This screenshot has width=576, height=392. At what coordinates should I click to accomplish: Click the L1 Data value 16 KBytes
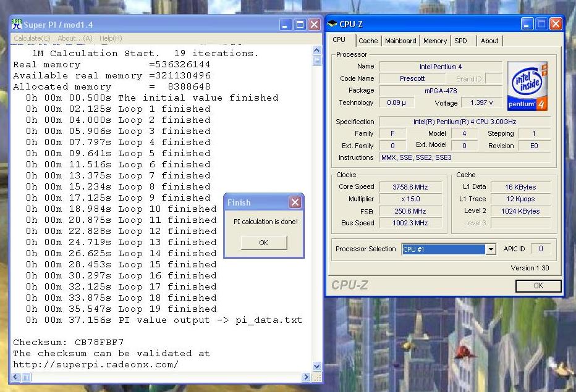(520, 187)
